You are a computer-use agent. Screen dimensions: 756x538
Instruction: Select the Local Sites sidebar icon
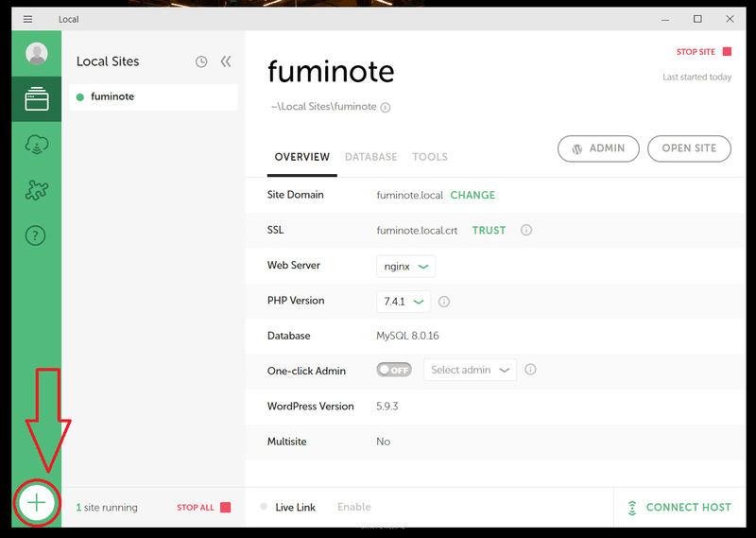coord(37,99)
